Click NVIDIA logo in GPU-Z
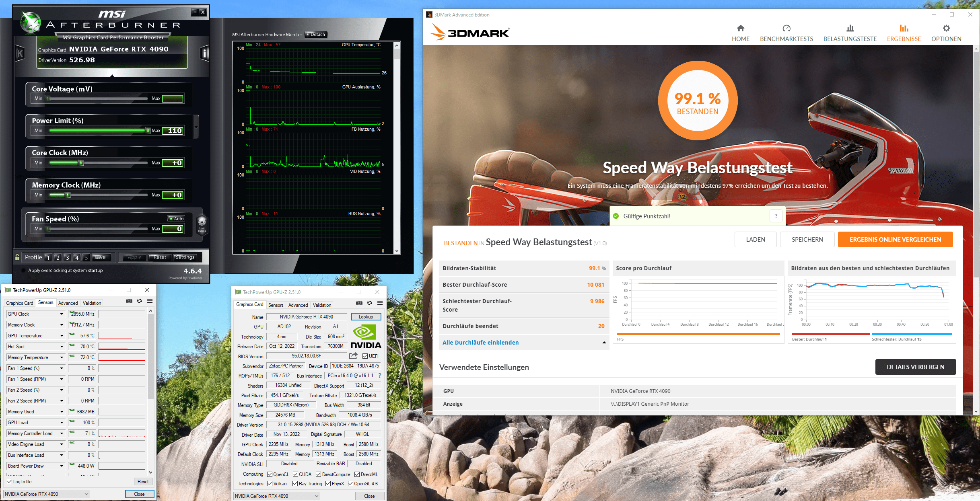Image resolution: width=980 pixels, height=501 pixels. [366, 337]
